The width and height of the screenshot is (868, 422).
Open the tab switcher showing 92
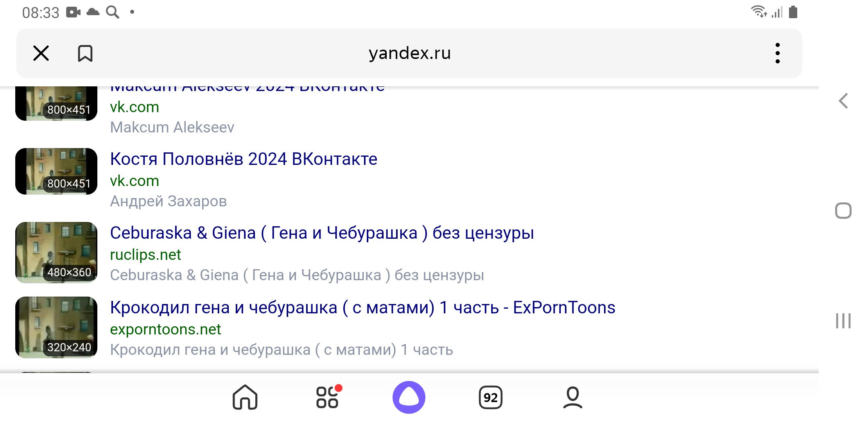490,397
